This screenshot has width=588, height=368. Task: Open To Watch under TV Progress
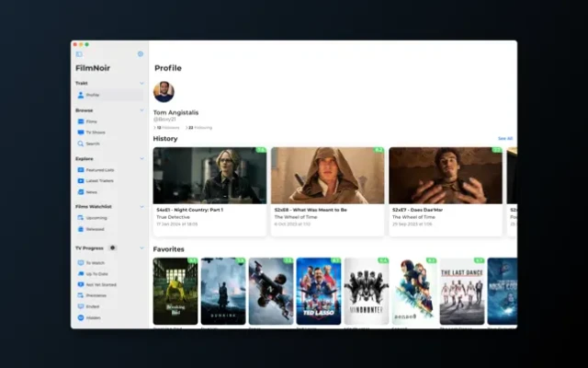(x=108, y=263)
